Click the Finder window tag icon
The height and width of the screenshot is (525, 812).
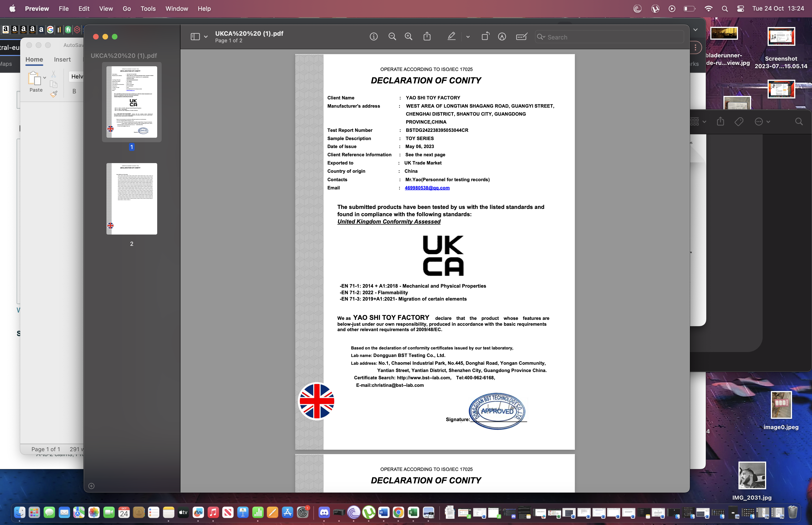739,122
